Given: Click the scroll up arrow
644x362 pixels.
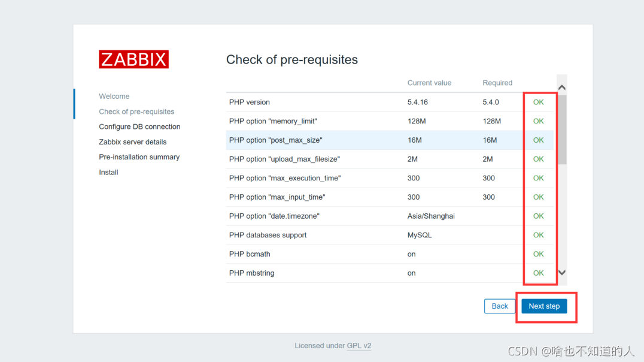Looking at the screenshot, I should click(562, 88).
